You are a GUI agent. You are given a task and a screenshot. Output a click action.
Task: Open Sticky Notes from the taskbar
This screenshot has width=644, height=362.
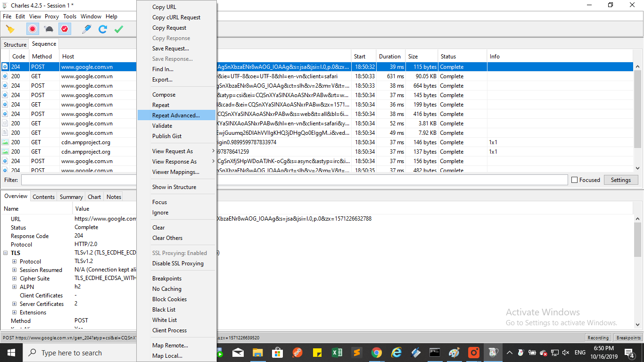(317, 353)
